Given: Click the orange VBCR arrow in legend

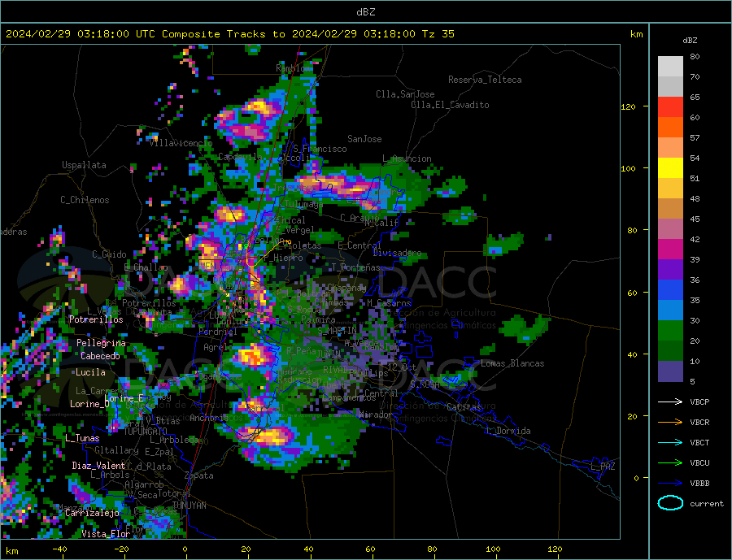Looking at the screenshot, I should [x=670, y=423].
